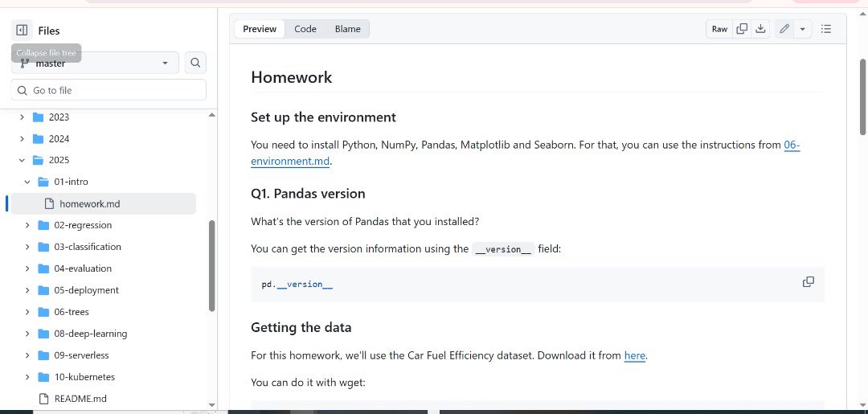
Task: Click the 'Getting the data' heading
Action: pos(301,328)
